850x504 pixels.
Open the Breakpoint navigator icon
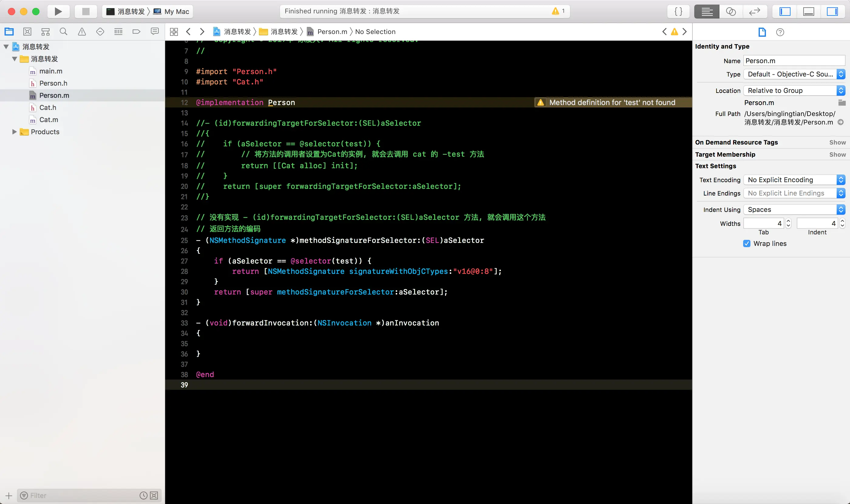tap(136, 32)
